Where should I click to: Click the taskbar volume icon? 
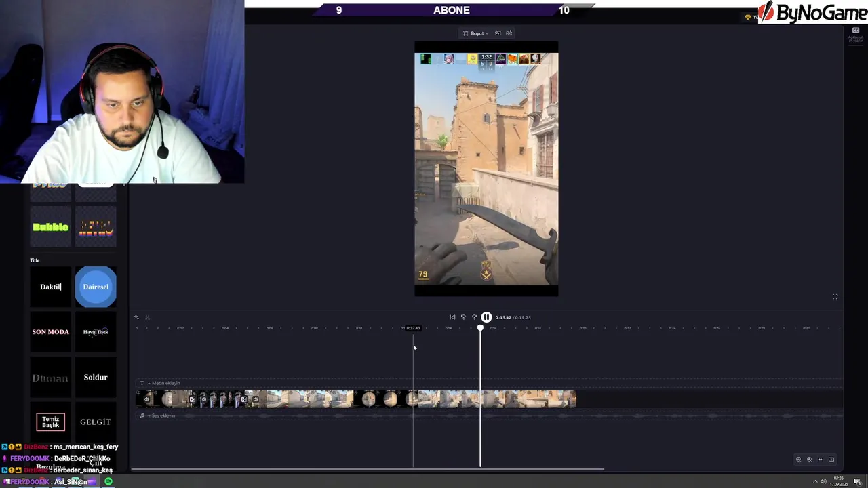pyautogui.click(x=823, y=481)
